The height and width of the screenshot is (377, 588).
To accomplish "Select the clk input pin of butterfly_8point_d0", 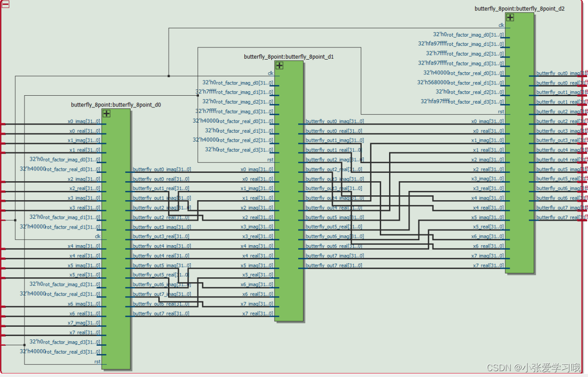I will click(x=97, y=236).
